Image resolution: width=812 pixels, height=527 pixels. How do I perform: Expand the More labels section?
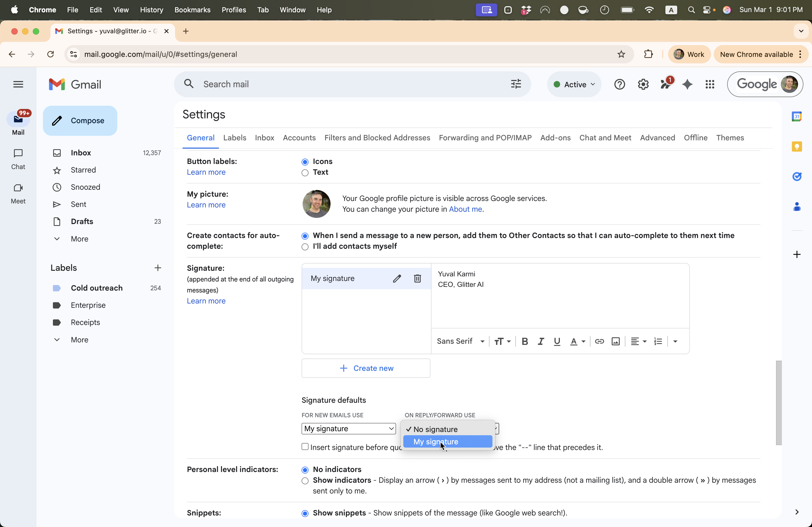pyautogui.click(x=79, y=340)
